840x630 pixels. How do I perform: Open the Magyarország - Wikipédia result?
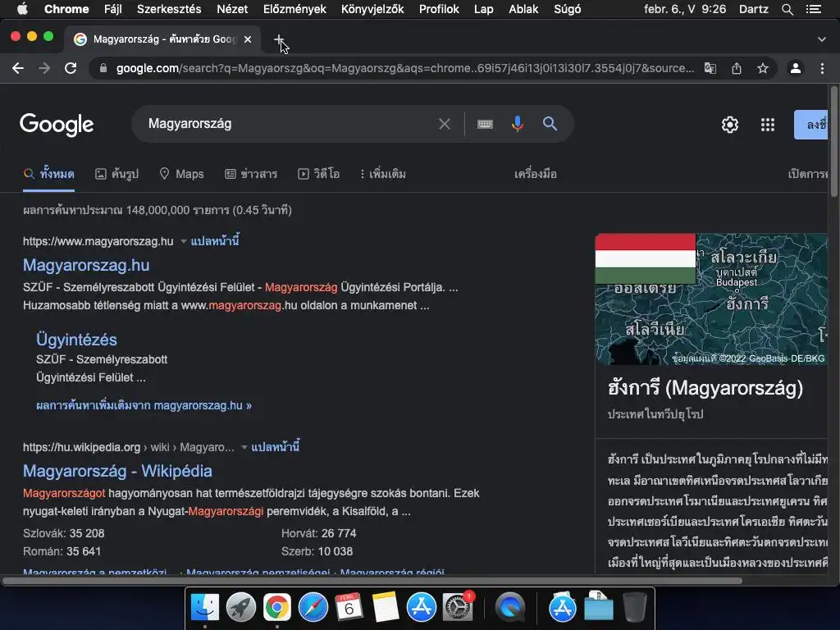click(x=117, y=471)
